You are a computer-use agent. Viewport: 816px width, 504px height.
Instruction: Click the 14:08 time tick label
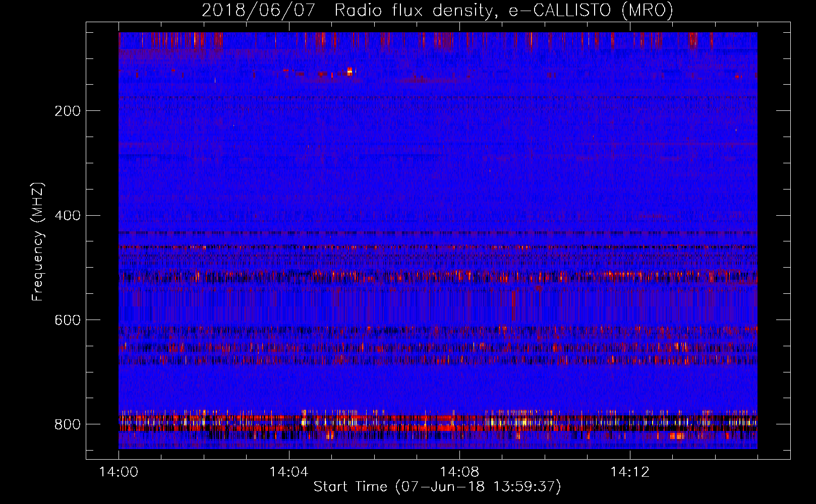point(459,472)
